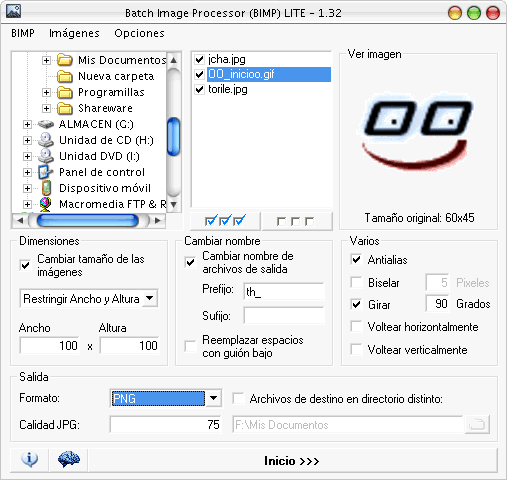
Task: Click the folder tree horizontal scrollbar
Action: [89, 220]
